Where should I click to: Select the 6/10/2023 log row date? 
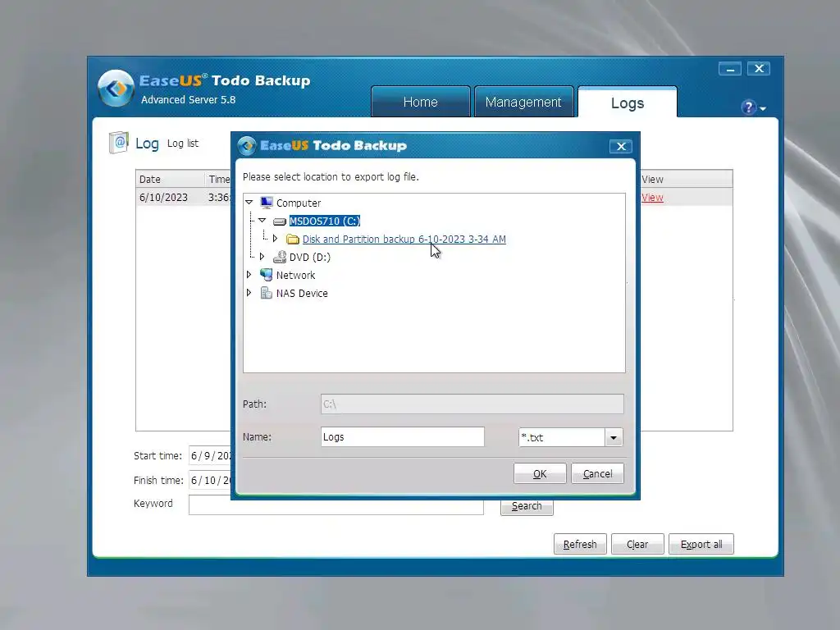click(163, 198)
